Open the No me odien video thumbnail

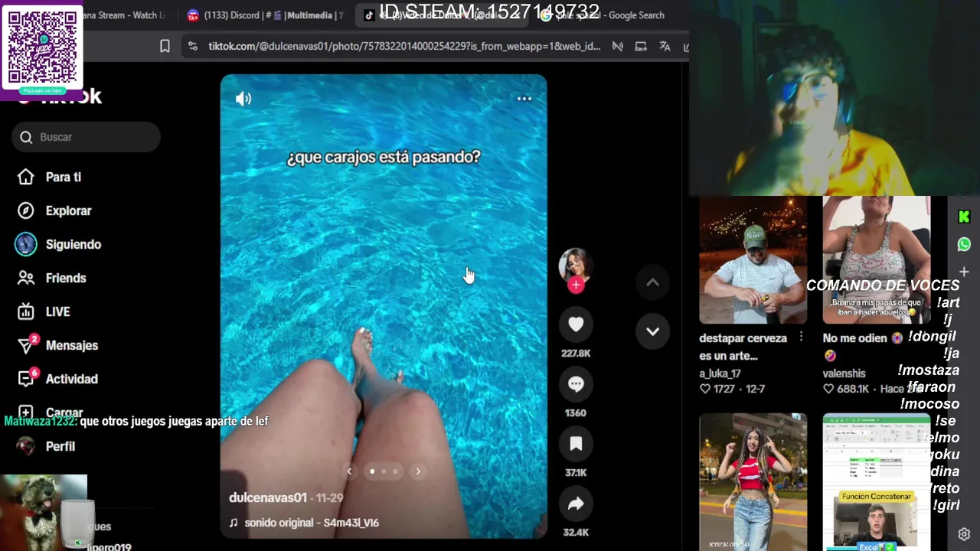(x=877, y=260)
